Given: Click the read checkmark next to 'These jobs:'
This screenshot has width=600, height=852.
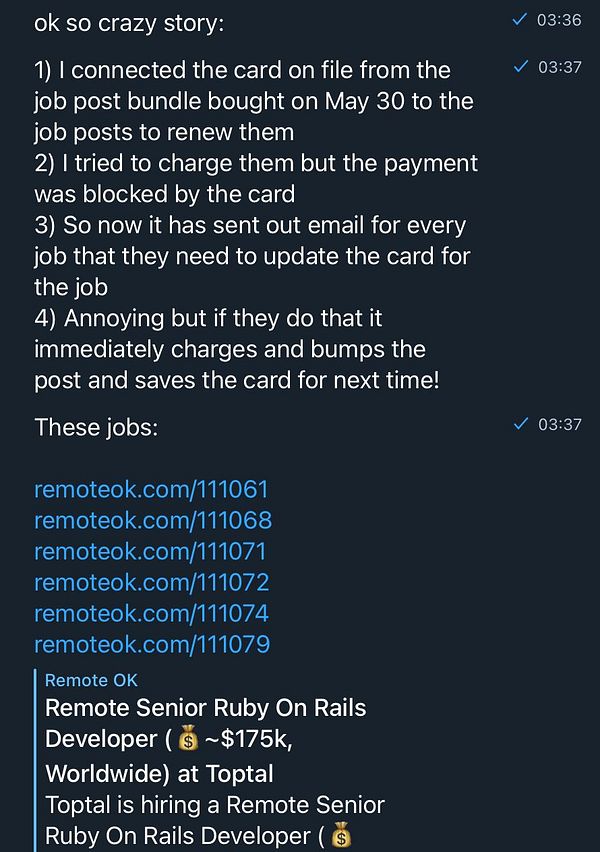Looking at the screenshot, I should (x=519, y=424).
